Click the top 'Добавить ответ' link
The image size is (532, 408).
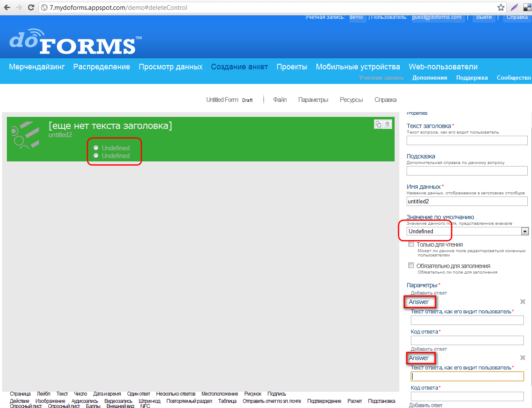tap(428, 293)
